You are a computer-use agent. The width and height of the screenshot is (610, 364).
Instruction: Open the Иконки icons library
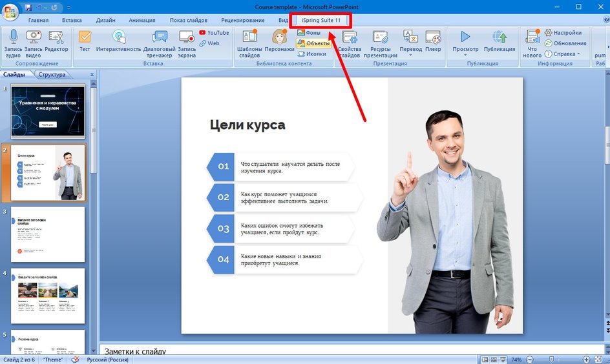(x=311, y=54)
